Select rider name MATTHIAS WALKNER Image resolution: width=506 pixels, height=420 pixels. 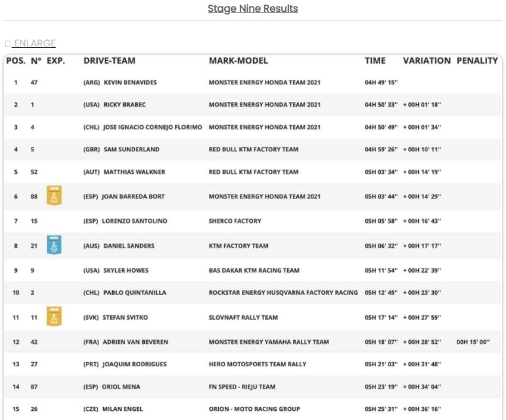[x=134, y=172]
